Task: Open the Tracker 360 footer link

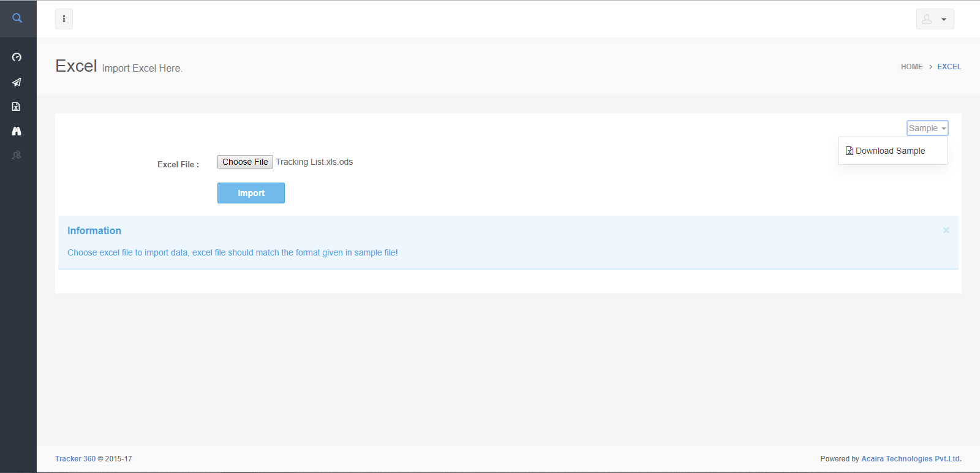Action: tap(75, 459)
